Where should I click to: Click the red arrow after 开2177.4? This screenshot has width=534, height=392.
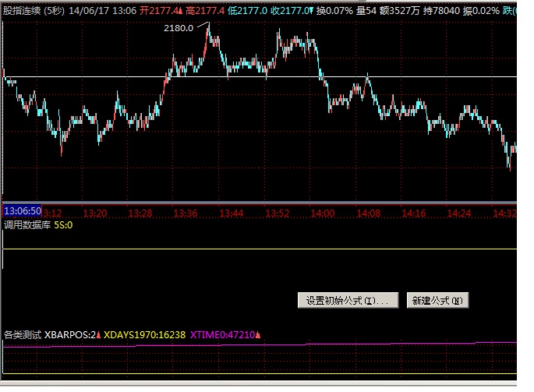(x=179, y=12)
